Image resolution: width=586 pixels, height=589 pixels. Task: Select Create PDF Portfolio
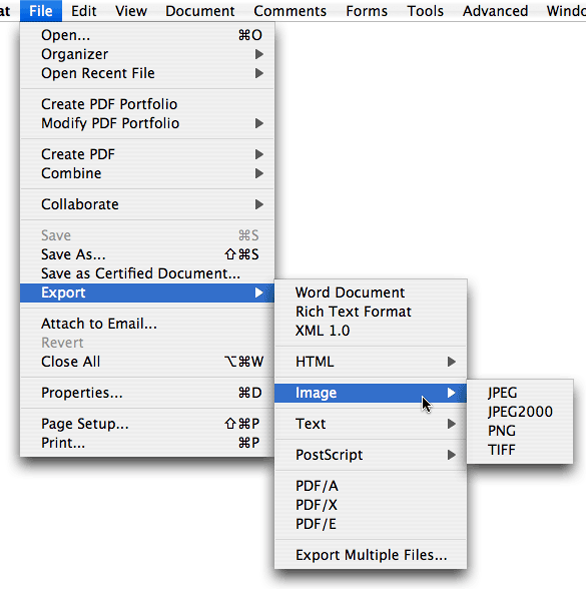147,104
